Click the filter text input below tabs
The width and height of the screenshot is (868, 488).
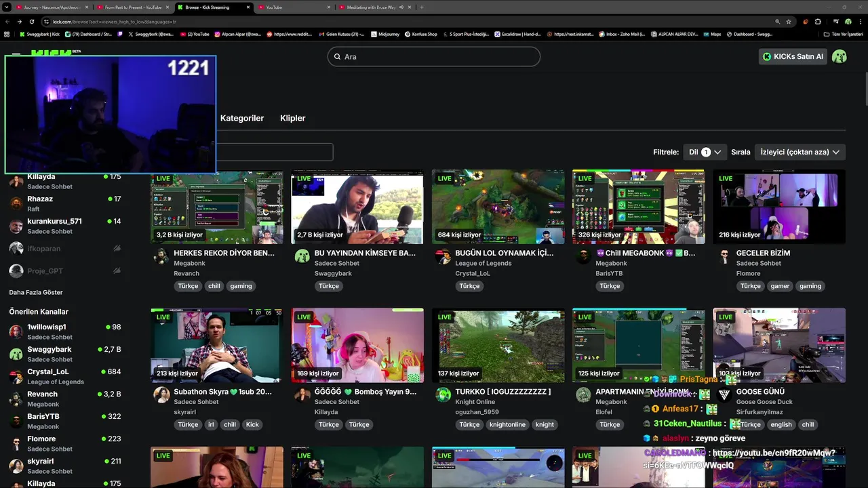(x=274, y=152)
